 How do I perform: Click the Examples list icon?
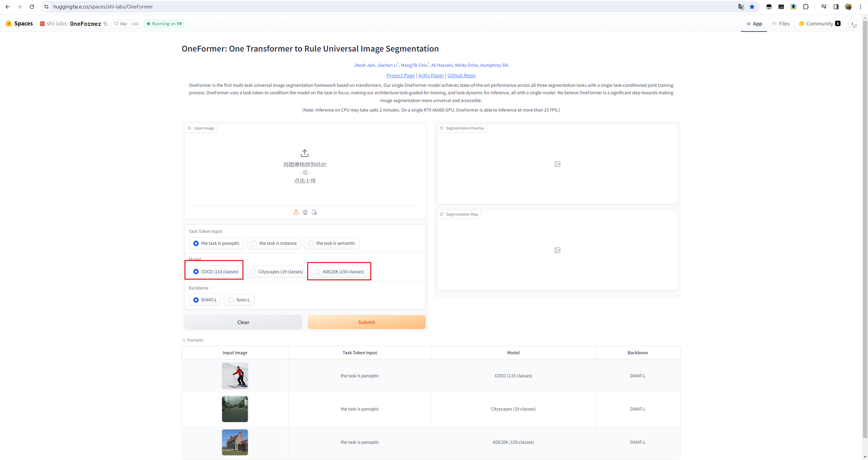(x=184, y=340)
